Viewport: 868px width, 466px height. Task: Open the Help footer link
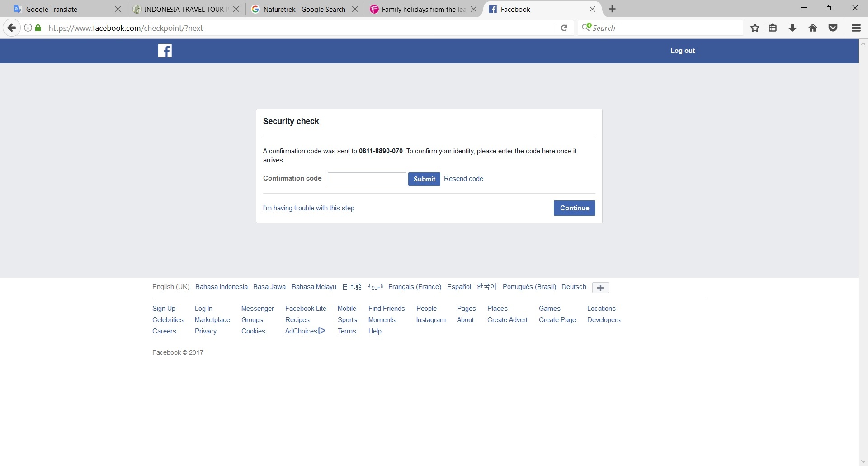coord(375,331)
